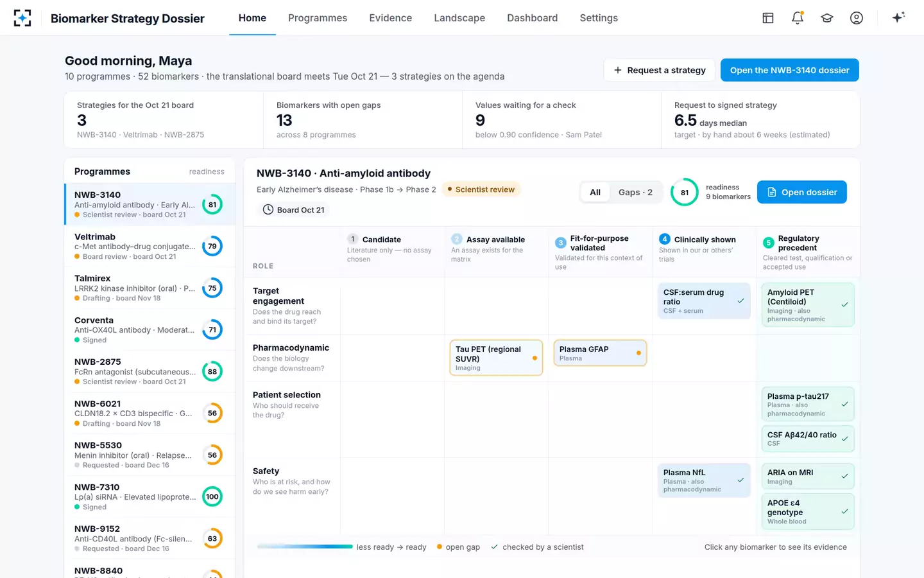Click the header readiness 81 progress ring

tap(685, 192)
